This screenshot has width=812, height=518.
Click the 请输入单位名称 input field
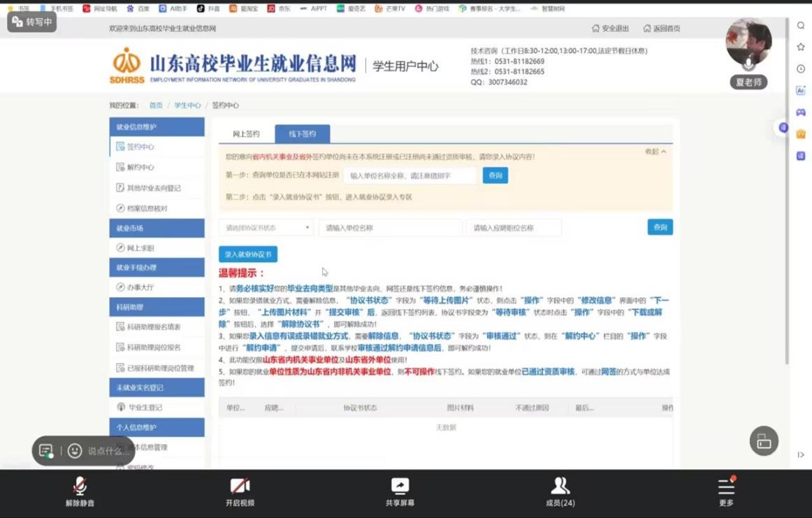point(390,228)
